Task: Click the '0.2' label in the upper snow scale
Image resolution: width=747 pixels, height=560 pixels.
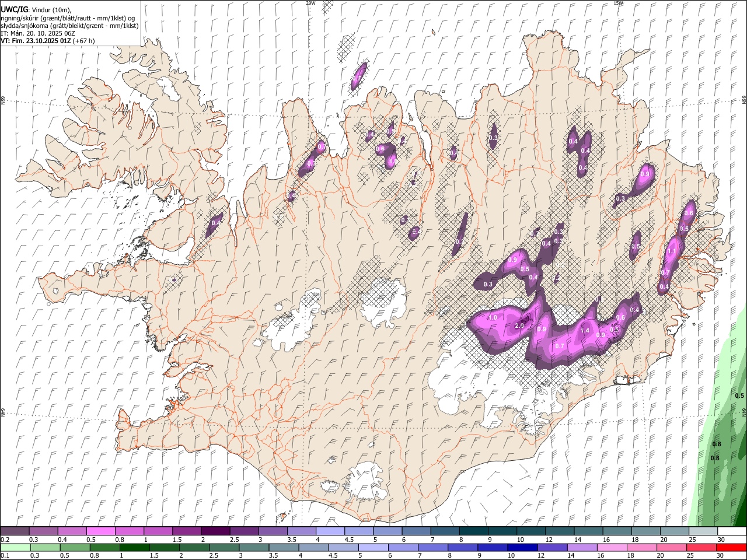Action: pos(5,540)
